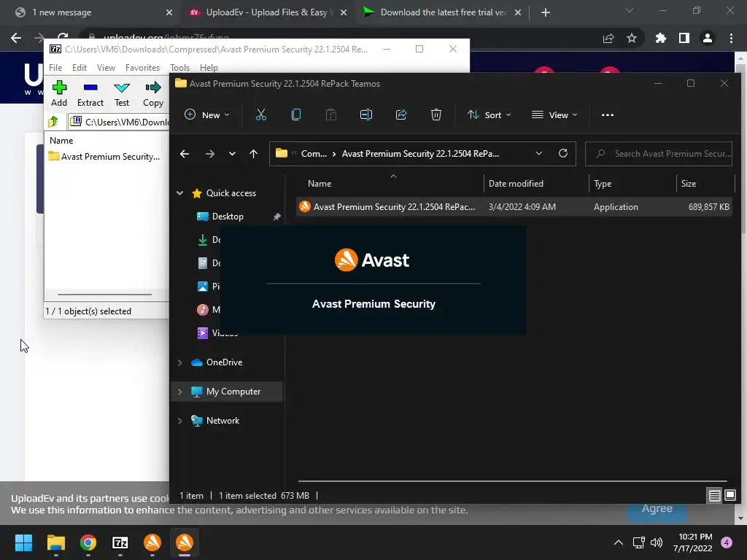Image resolution: width=747 pixels, height=560 pixels.
Task: Sort by the Date modified column header
Action: pos(516,183)
